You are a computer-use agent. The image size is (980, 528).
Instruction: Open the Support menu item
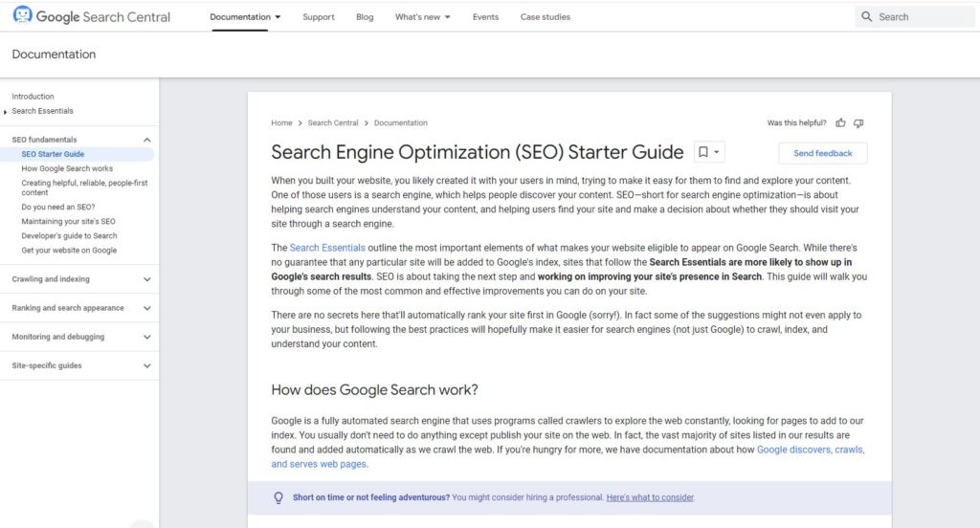[318, 17]
